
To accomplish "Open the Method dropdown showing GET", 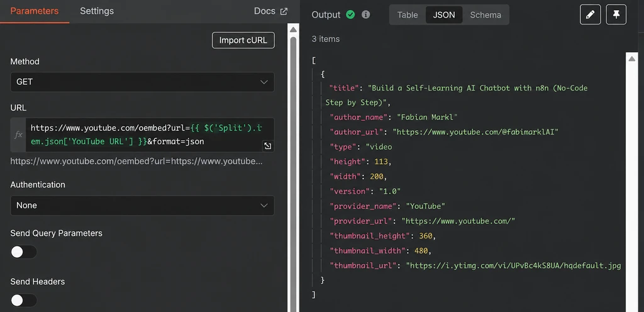I will [142, 82].
